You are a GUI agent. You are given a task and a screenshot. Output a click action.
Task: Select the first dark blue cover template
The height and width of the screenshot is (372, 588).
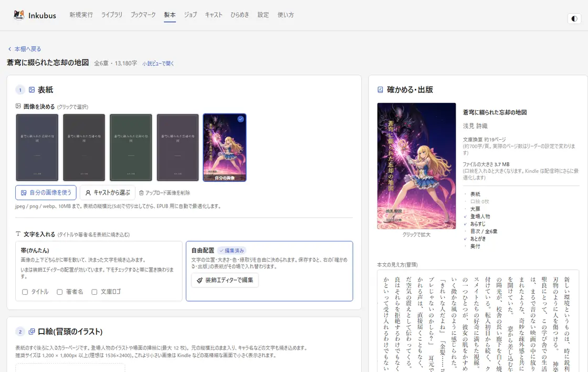tap(37, 148)
